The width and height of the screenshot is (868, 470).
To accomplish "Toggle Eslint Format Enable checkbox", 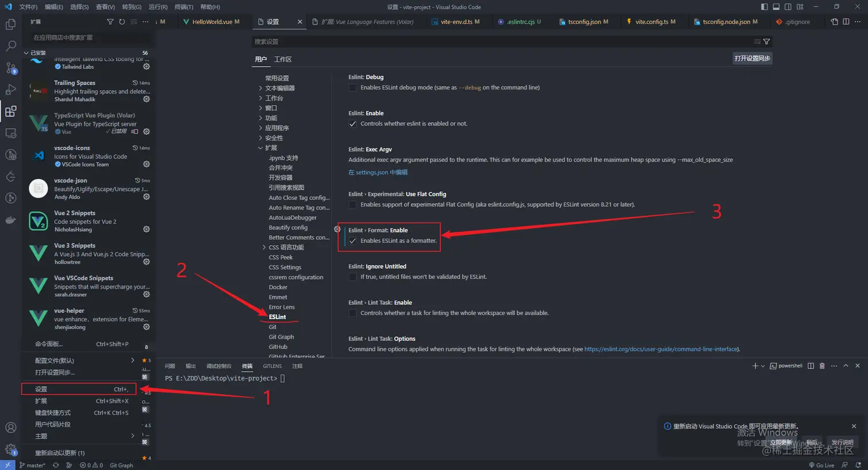I will tap(352, 241).
